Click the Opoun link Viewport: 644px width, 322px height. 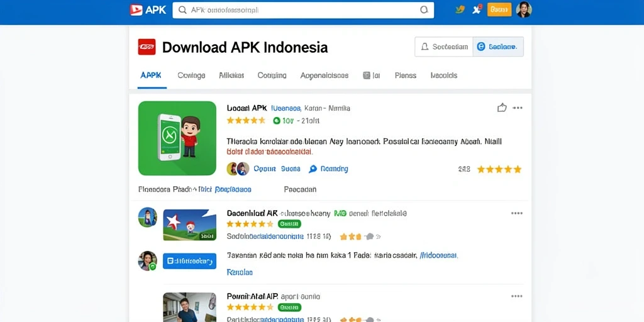tap(264, 169)
